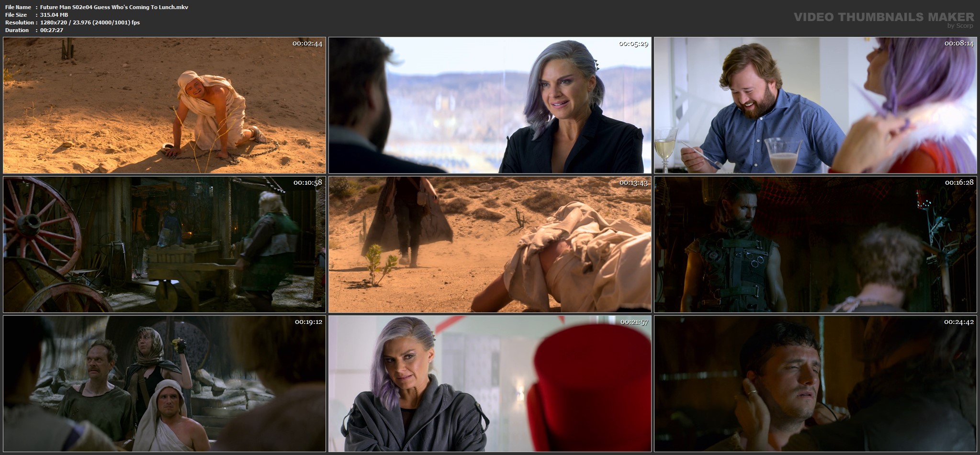Open the thumbnail at 00:10:58
This screenshot has width=980, height=455.
tap(164, 244)
